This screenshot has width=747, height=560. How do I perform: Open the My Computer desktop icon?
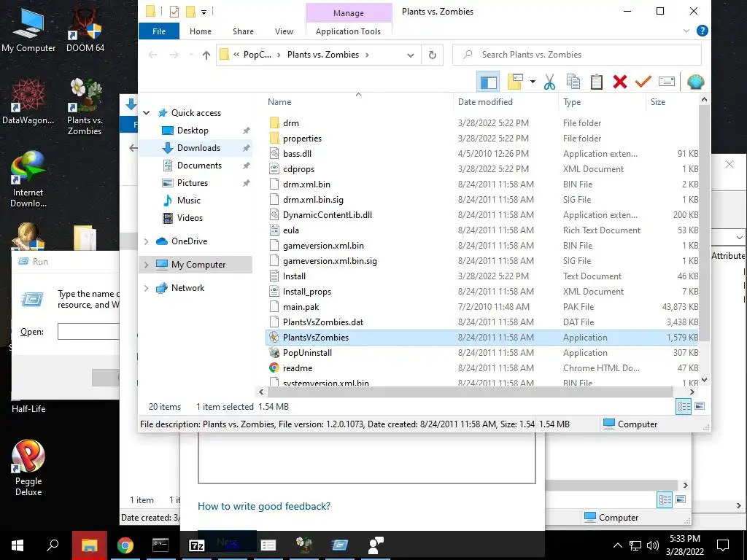(x=28, y=31)
